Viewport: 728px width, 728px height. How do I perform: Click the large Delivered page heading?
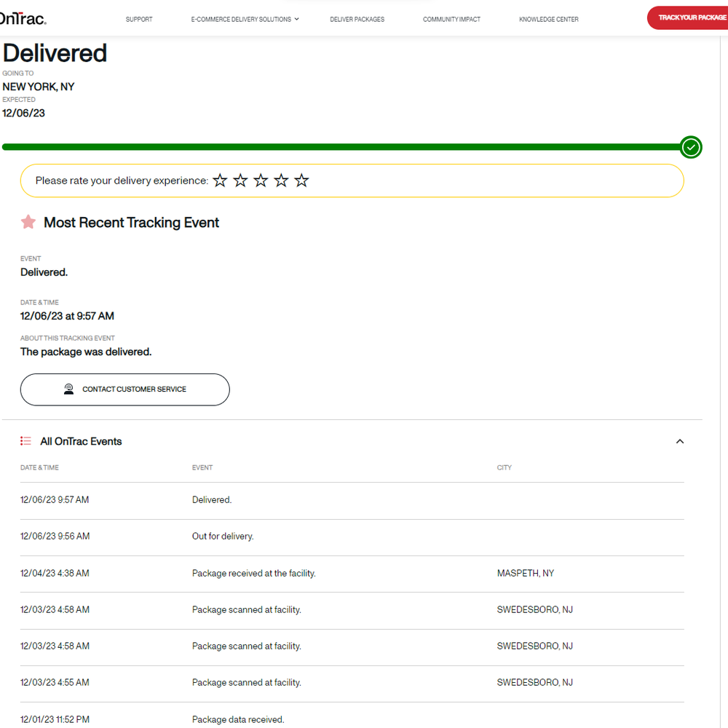55,53
